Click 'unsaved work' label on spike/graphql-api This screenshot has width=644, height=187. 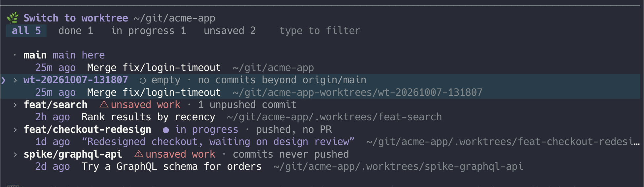pyautogui.click(x=180, y=154)
